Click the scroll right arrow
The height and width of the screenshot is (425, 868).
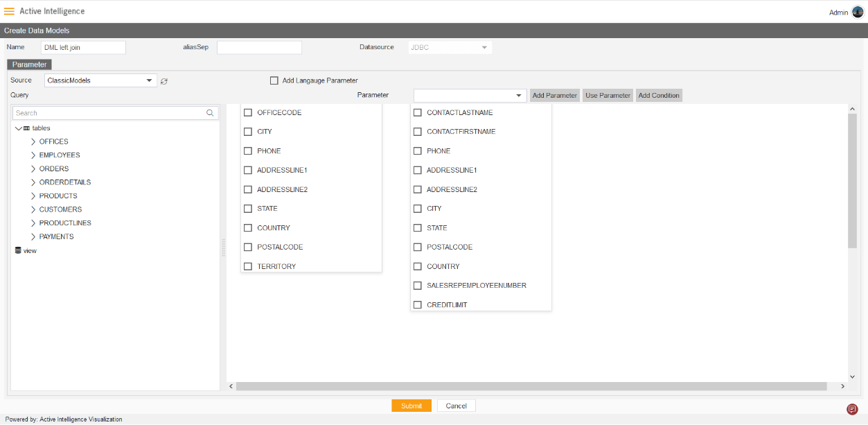tap(843, 386)
